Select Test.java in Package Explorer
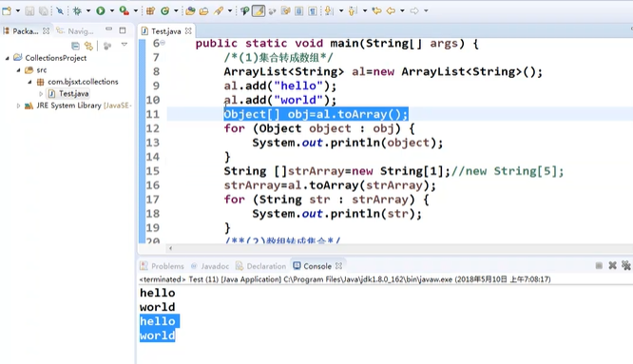 coord(73,94)
